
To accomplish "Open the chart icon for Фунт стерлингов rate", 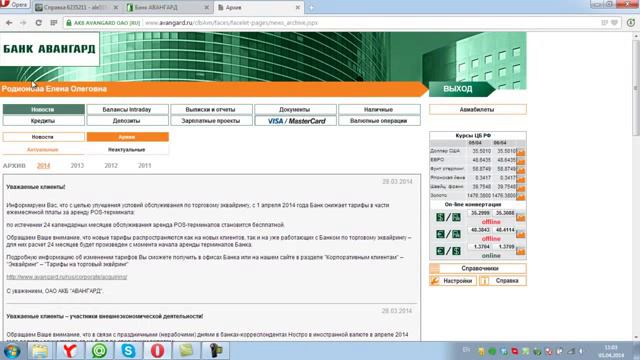I will (521, 169).
